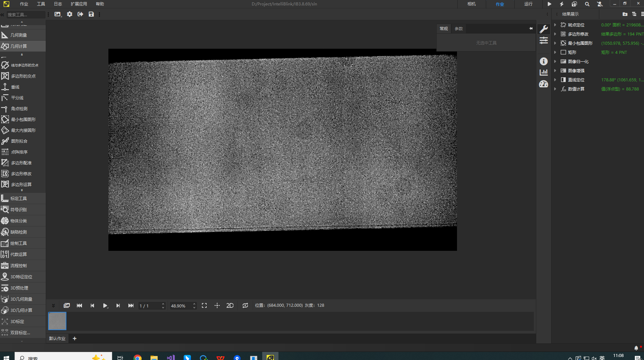
Task: Switch to the 相机 mode
Action: click(x=472, y=4)
